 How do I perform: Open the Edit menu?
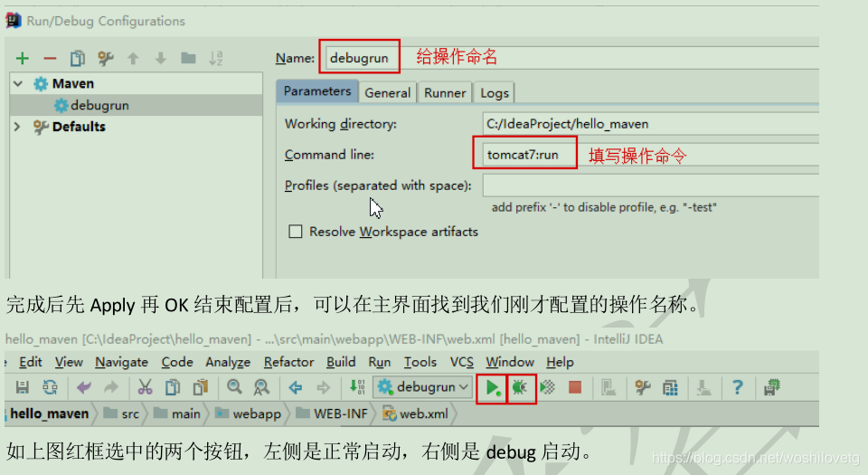(31, 362)
